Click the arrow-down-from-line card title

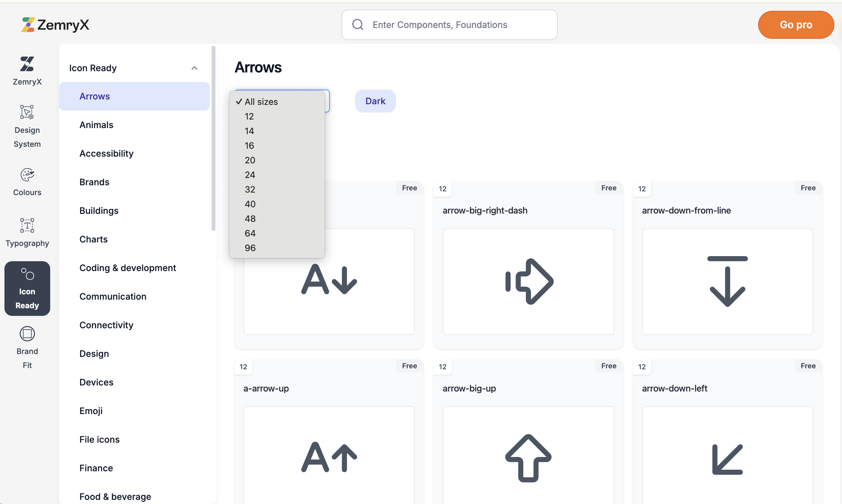[x=686, y=210]
